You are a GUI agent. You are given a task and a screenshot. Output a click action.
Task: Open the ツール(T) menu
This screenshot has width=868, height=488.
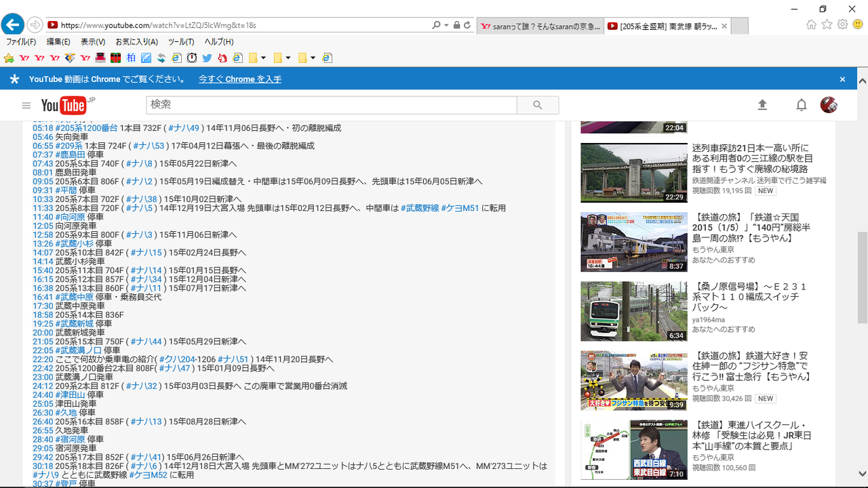[x=181, y=42]
